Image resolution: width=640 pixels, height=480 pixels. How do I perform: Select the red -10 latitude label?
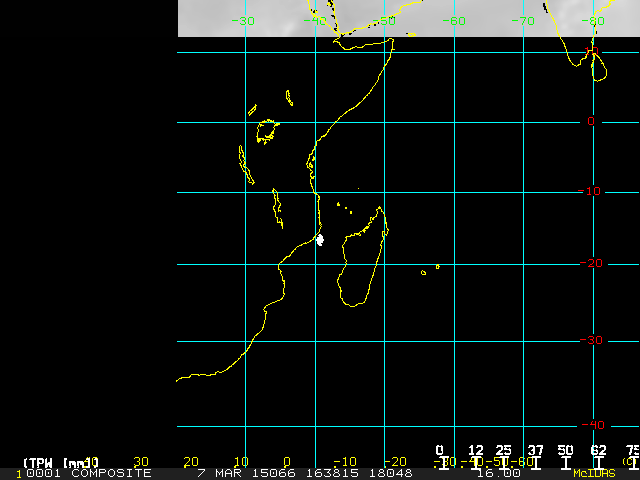[591, 192]
